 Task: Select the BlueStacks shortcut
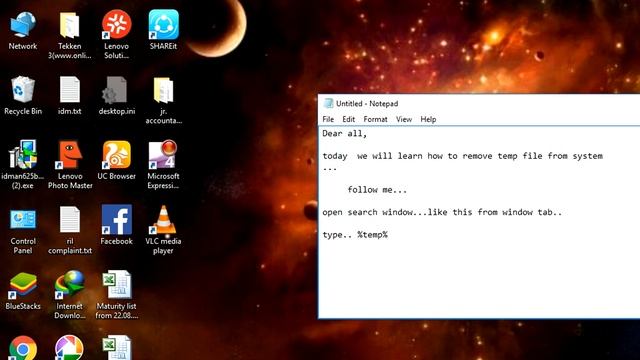pos(23,291)
